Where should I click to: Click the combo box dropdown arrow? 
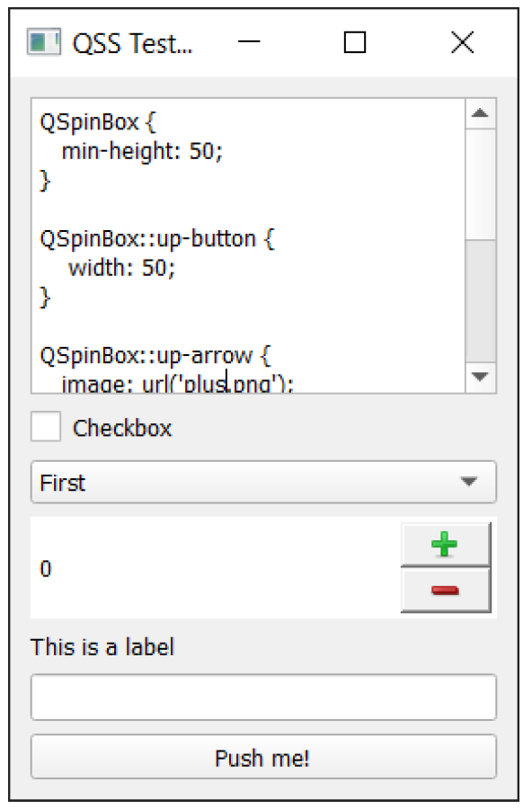468,482
